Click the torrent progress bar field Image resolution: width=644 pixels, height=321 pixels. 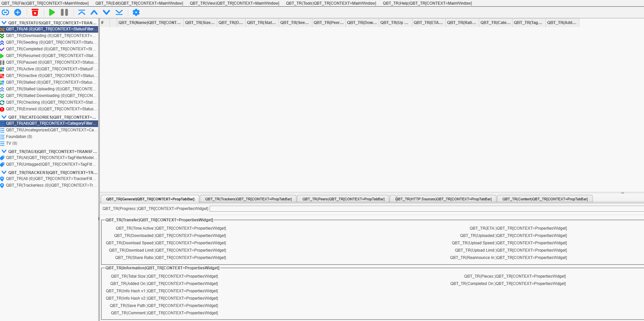pos(427,208)
